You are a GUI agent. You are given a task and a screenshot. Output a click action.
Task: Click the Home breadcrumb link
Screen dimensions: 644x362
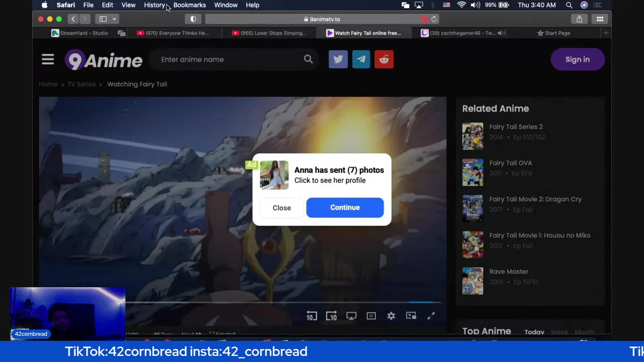point(48,84)
